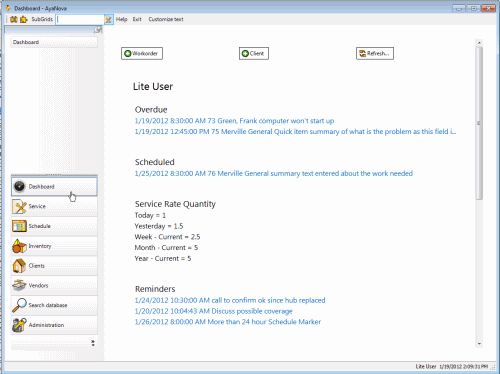Select the Inventory label in navigation pane
The image size is (500, 374).
[x=40, y=246]
